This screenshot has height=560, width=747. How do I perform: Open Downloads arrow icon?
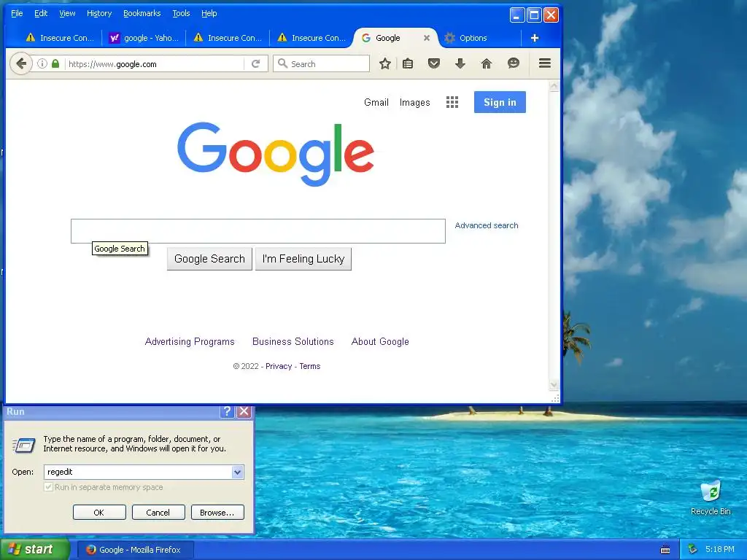[460, 63]
